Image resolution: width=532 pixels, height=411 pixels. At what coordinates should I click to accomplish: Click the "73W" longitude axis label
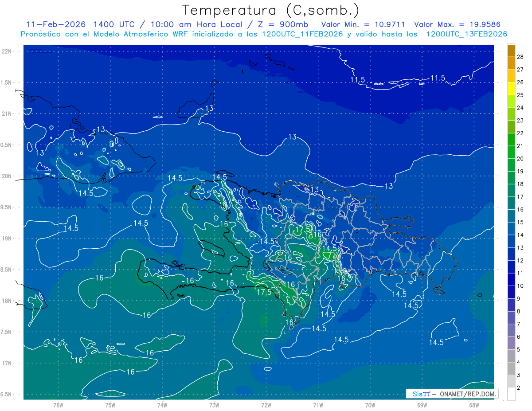point(214,405)
